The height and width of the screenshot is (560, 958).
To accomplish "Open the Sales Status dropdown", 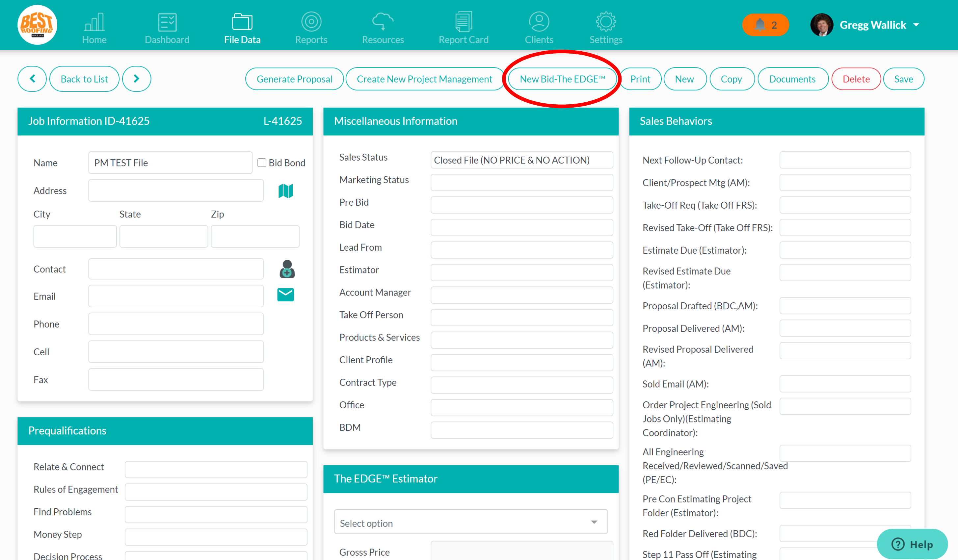I will (521, 160).
